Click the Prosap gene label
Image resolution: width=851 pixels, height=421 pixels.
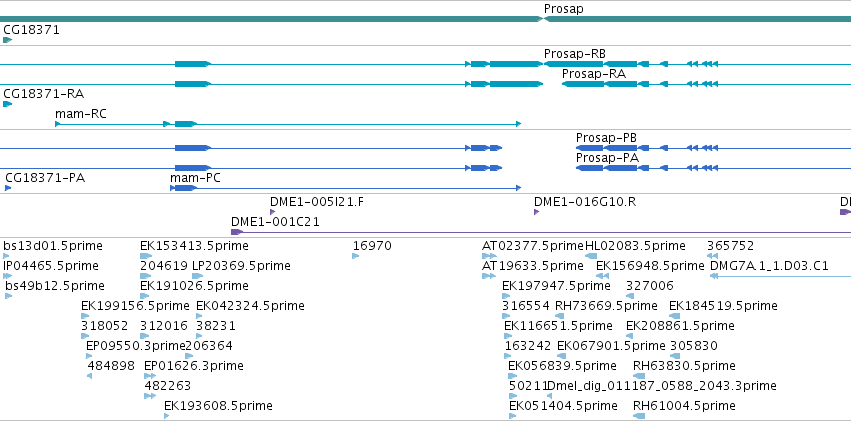(564, 9)
